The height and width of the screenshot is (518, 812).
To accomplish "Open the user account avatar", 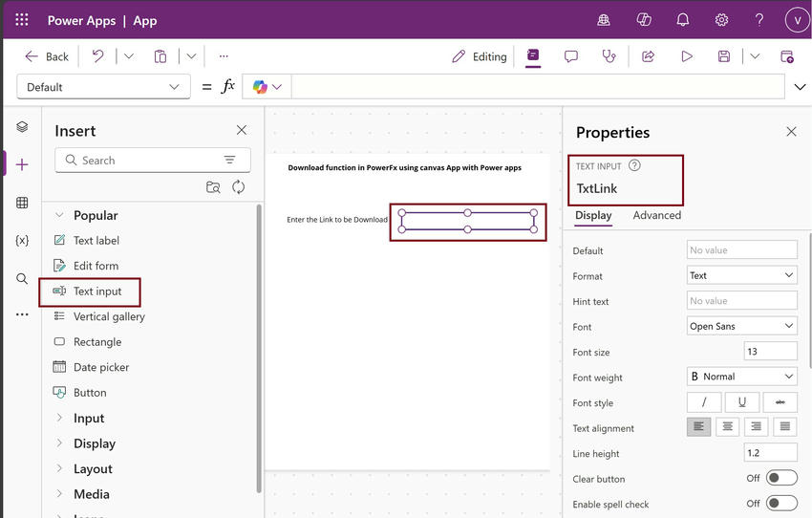I will tap(797, 20).
